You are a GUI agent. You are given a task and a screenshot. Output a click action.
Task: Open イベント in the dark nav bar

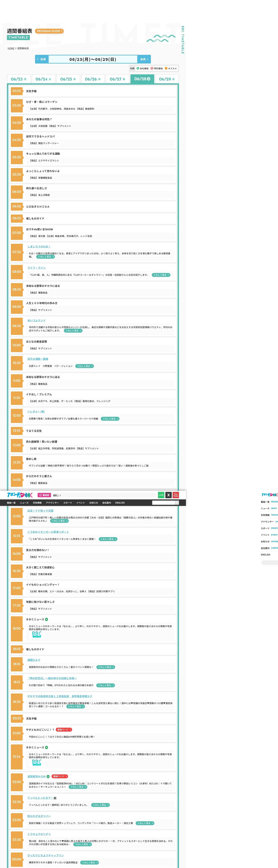[81, 503]
